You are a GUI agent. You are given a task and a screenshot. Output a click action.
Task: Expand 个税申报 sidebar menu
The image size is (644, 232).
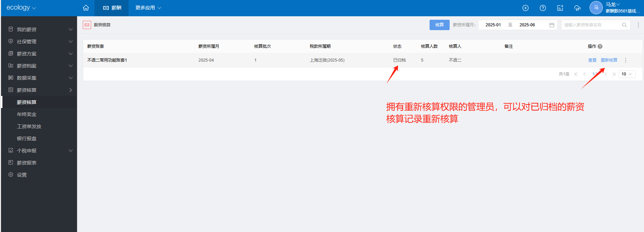click(x=39, y=151)
